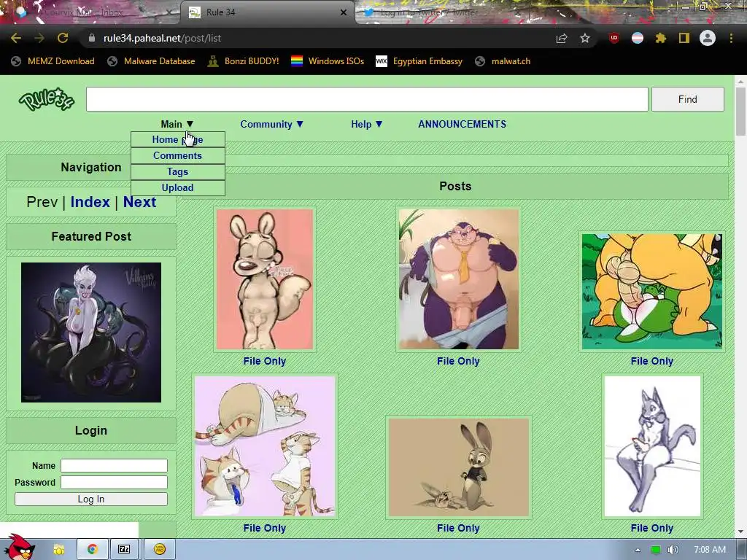This screenshot has height=560, width=747.
Task: Focus the site search text box
Action: 367,99
